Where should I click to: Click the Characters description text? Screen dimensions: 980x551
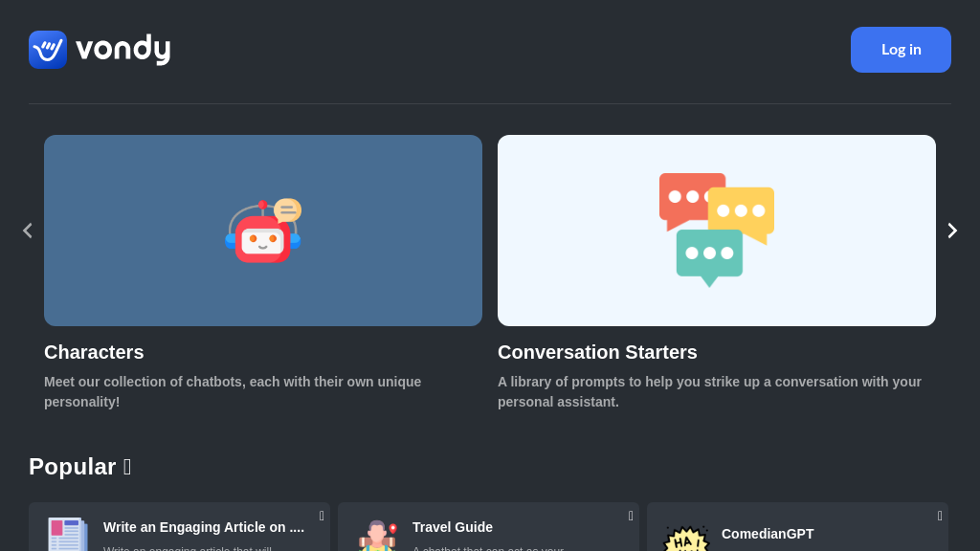233,391
